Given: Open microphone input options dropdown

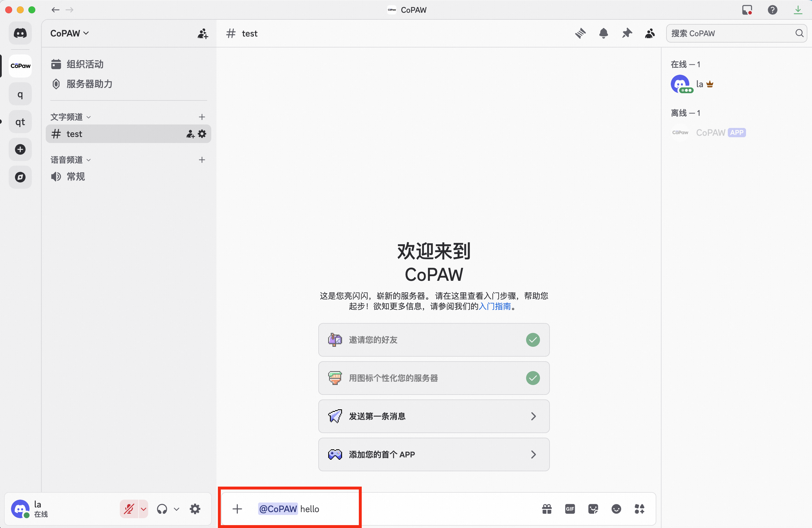Looking at the screenshot, I should tap(144, 509).
